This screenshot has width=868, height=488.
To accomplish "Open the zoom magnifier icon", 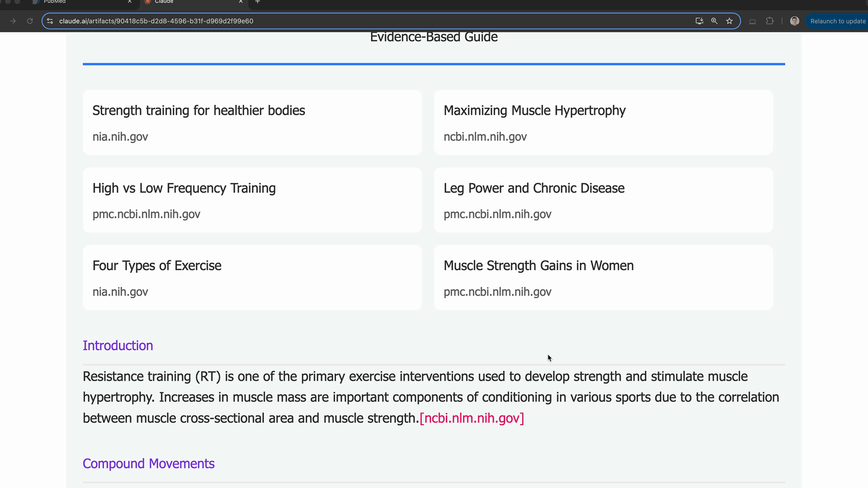I will point(714,21).
